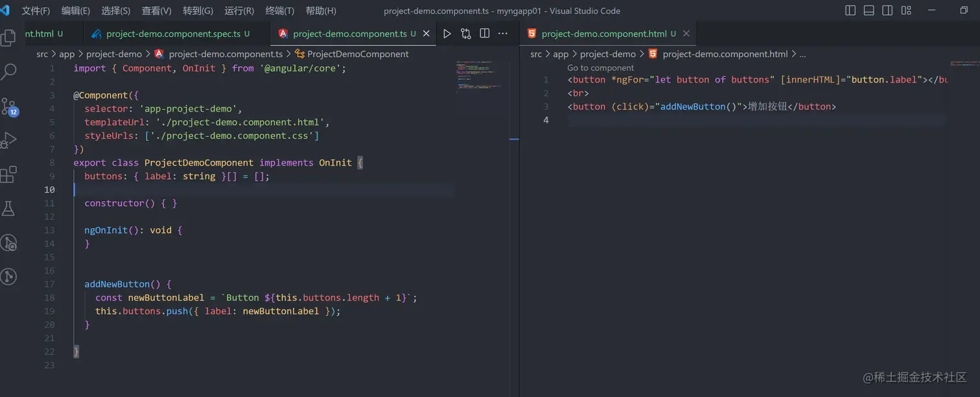Expand 'src' breadcrumb in the HTML editor
The image size is (980, 397).
[536, 54]
